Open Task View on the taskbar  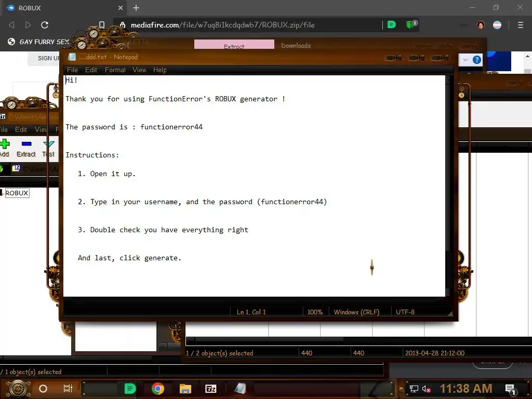[x=68, y=389]
